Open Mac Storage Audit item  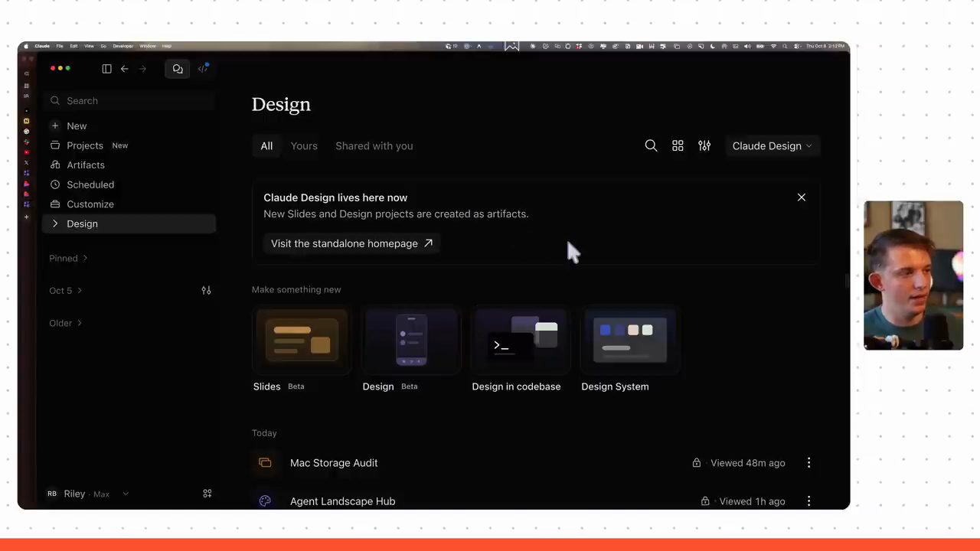coord(334,463)
